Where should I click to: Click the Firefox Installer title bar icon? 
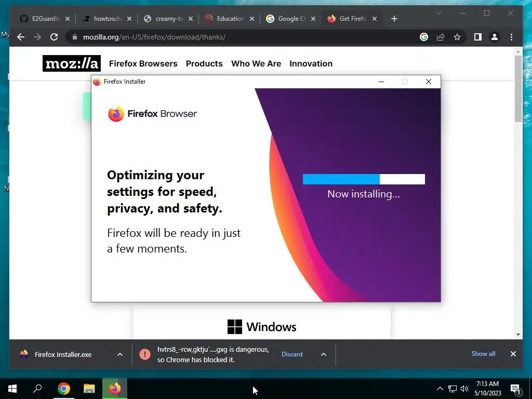[97, 82]
